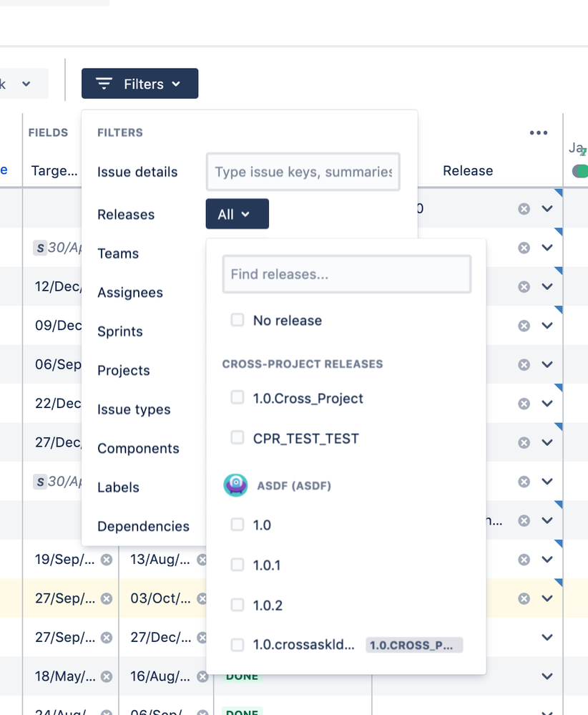Select the 1.0.2 release checkbox
Image resolution: width=588 pixels, height=715 pixels.
coord(237,605)
